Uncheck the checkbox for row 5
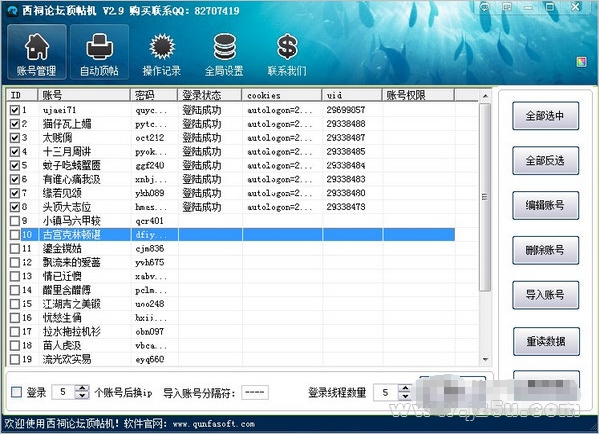The height and width of the screenshot is (434, 599). pos(15,165)
